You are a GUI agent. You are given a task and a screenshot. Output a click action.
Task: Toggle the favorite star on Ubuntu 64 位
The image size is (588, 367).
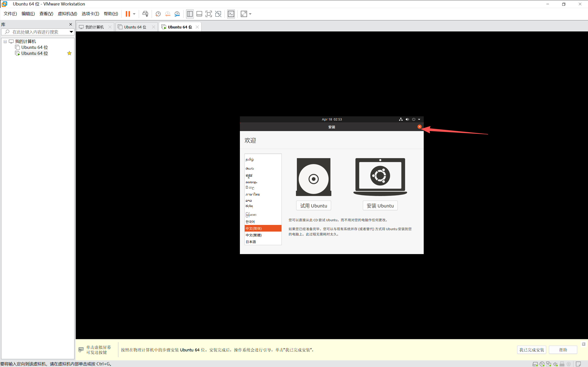pos(69,53)
